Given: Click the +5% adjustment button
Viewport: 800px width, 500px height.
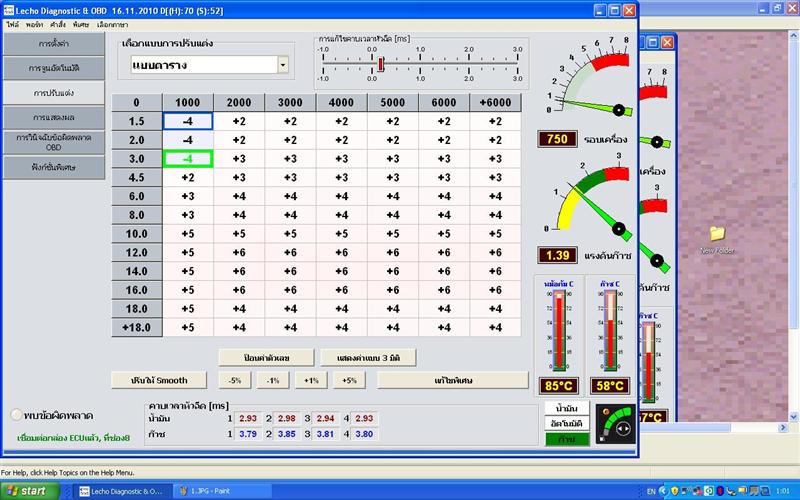Looking at the screenshot, I should (349, 380).
